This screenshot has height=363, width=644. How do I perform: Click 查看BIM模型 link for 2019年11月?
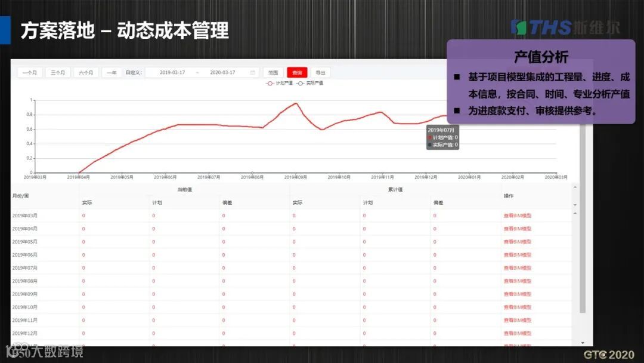pos(518,320)
